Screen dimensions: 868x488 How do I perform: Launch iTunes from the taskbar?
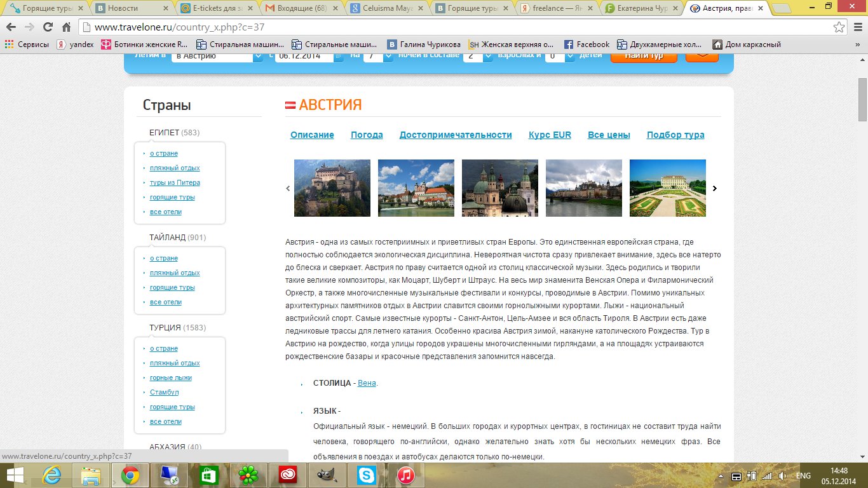[405, 475]
